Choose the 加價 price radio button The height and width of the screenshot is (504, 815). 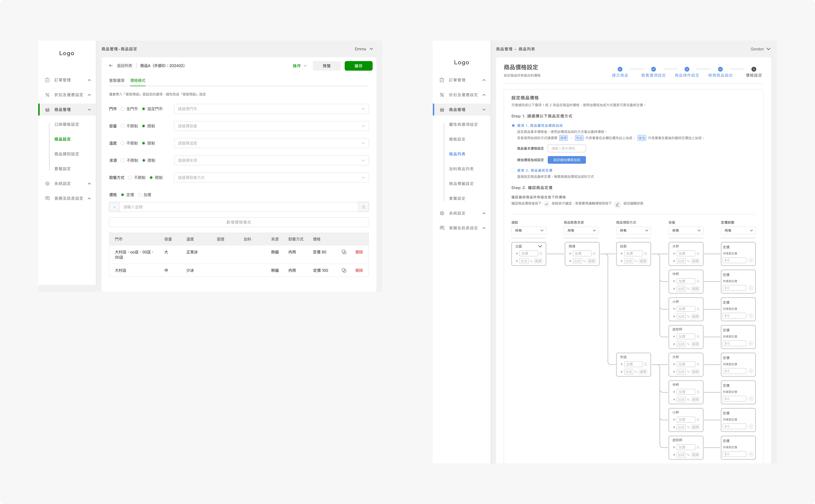click(x=140, y=195)
